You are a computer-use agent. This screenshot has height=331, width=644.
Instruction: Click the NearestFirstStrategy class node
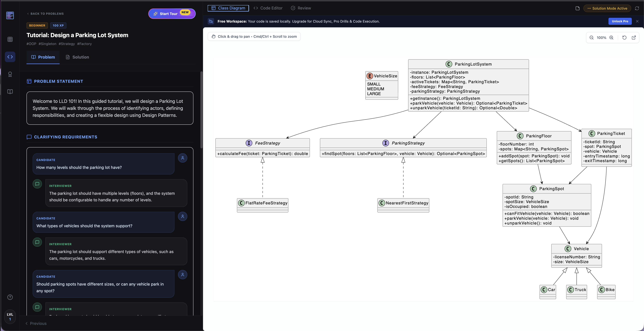tap(403, 205)
